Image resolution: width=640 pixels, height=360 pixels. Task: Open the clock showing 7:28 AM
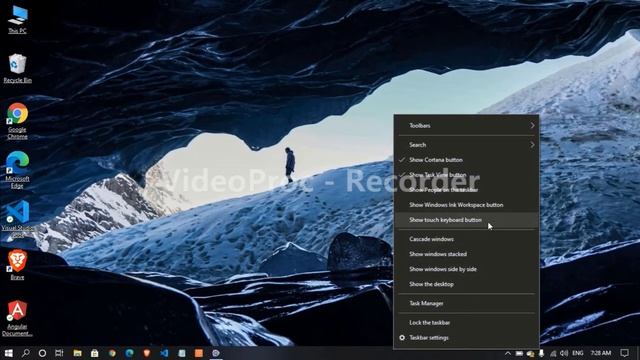click(601, 353)
